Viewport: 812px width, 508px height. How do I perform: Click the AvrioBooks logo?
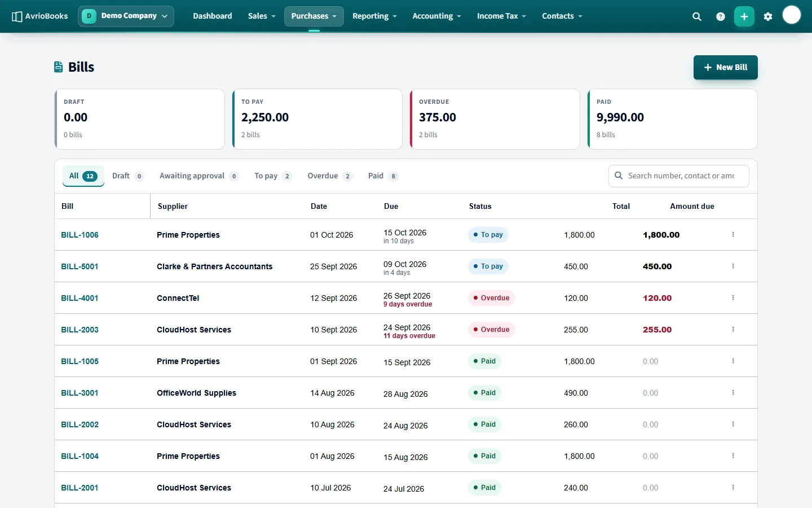(39, 16)
